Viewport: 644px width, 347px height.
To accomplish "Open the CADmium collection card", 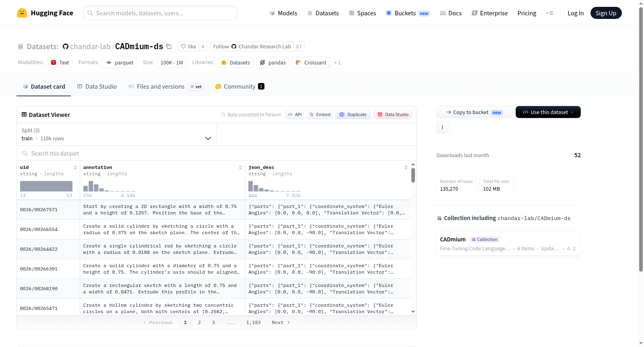I will point(508,243).
